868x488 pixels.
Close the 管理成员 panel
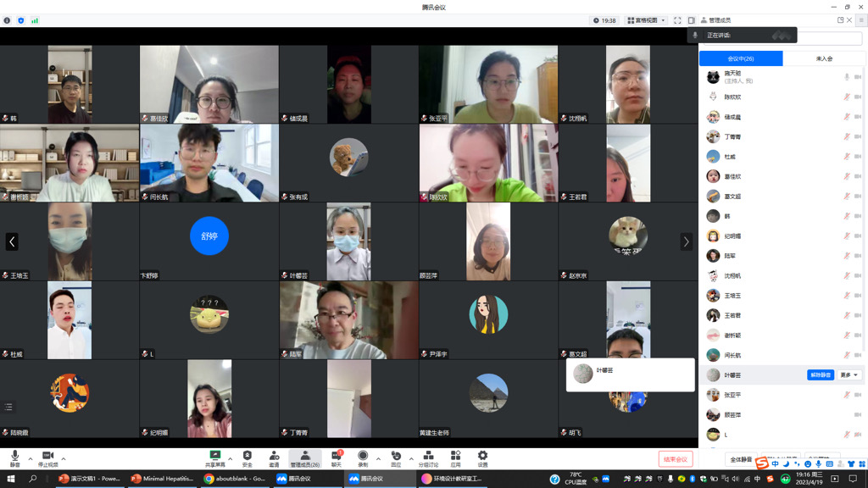pos(849,20)
